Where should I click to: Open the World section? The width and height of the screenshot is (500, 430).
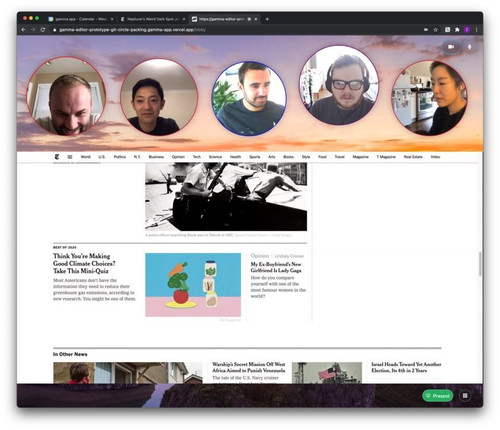coord(85,157)
